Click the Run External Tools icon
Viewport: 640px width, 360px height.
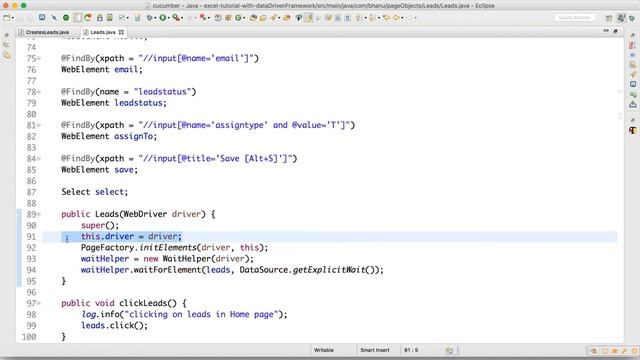(x=176, y=18)
